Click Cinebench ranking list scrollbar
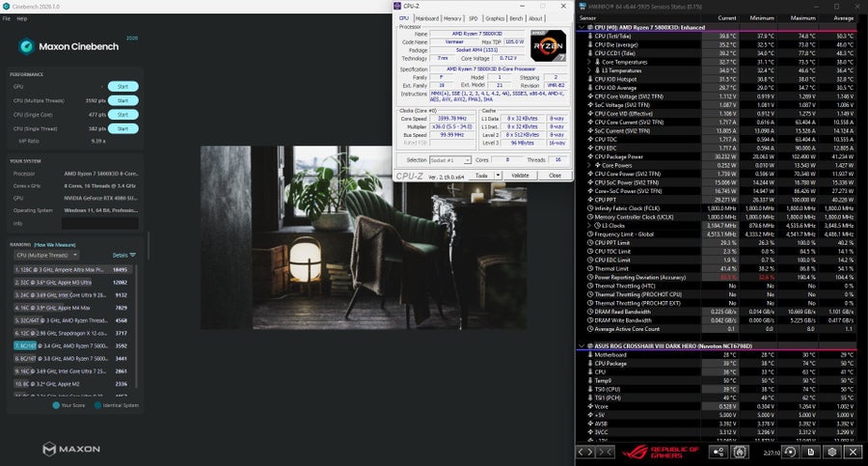Screen dimensions: 868x466 pyautogui.click(x=136, y=327)
